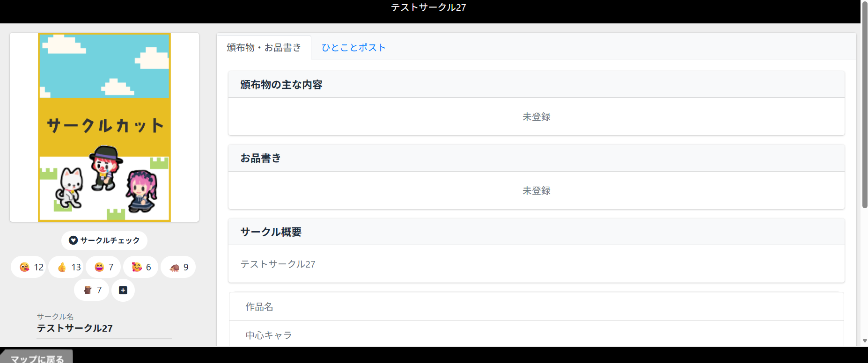This screenshot has width=868, height=363.
Task: Click the テストサークル27 circle name text
Action: (75, 328)
